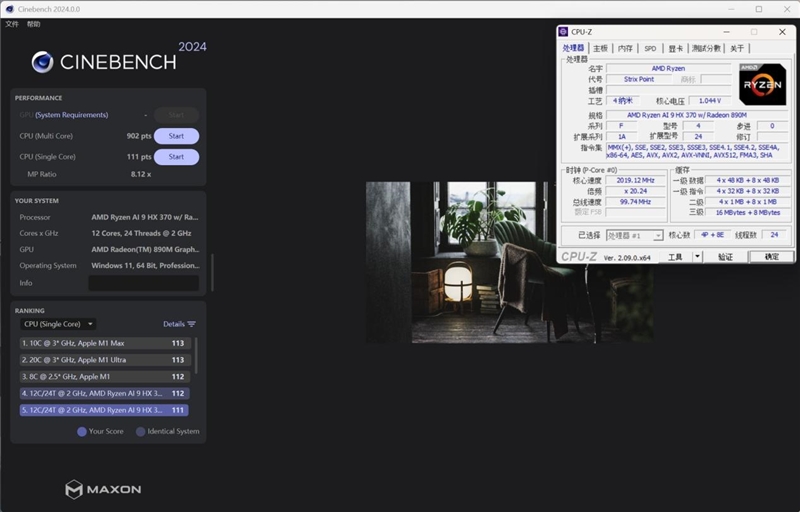Image resolution: width=800 pixels, height=512 pixels.
Task: Click the Strix Point code name field
Action: coord(639,79)
